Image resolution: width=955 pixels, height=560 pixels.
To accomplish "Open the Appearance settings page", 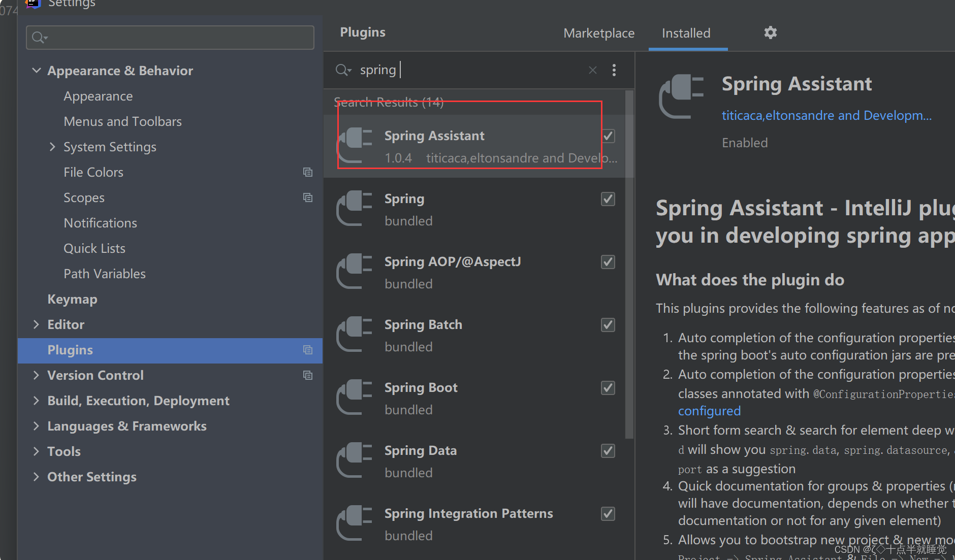I will point(98,96).
